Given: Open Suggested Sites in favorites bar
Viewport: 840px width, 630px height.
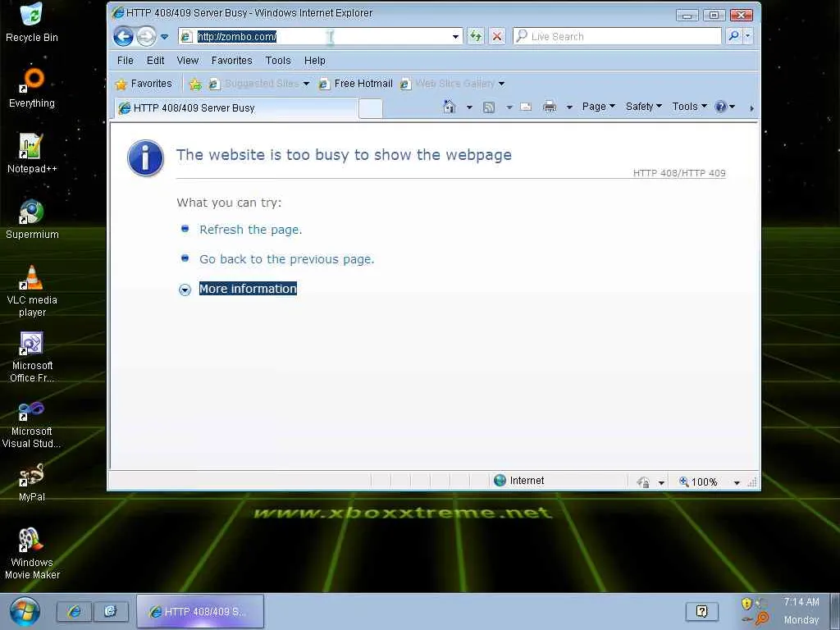Looking at the screenshot, I should 259,84.
